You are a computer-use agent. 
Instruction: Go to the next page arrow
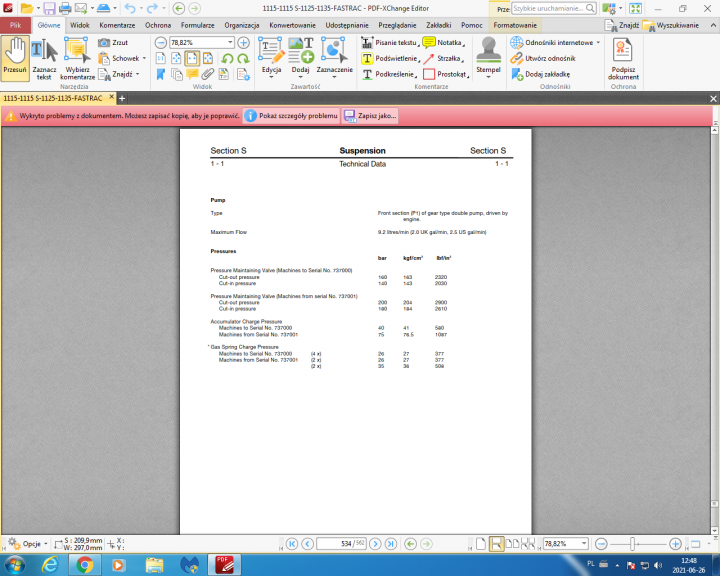pos(375,543)
